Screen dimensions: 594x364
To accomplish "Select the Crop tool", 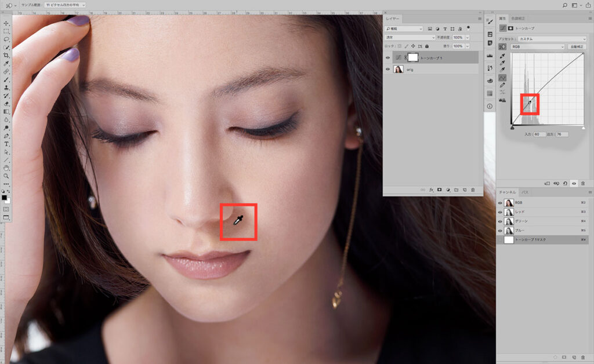I will (6, 55).
